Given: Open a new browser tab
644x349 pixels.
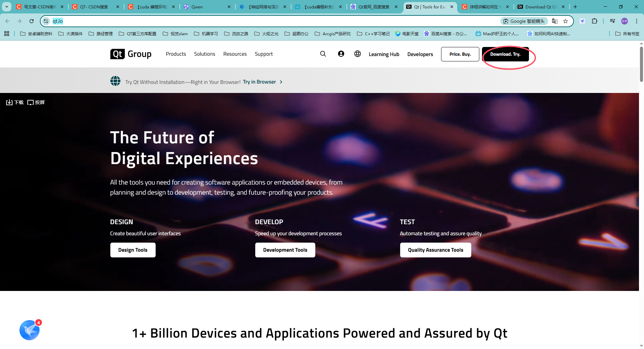Looking at the screenshot, I should pyautogui.click(x=575, y=7).
